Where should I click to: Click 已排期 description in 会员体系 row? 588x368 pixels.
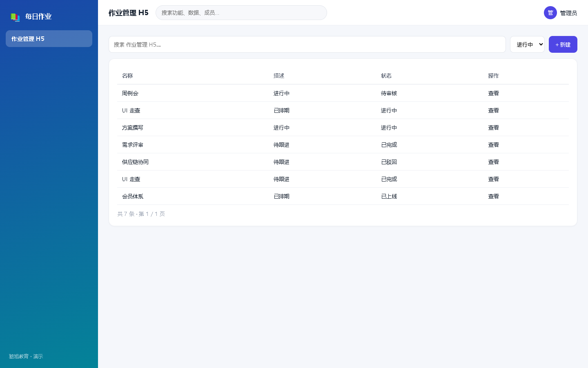282,196
